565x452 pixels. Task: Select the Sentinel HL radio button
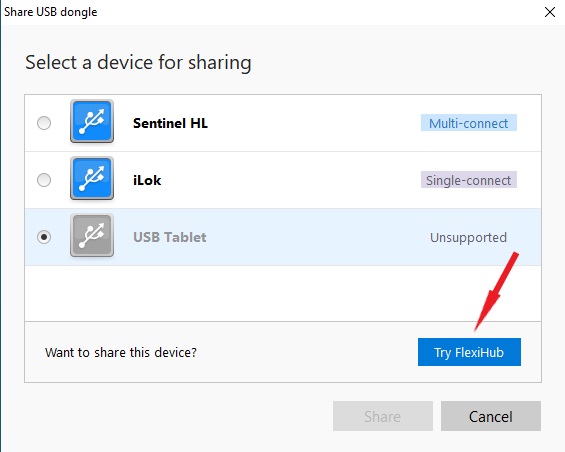point(44,123)
